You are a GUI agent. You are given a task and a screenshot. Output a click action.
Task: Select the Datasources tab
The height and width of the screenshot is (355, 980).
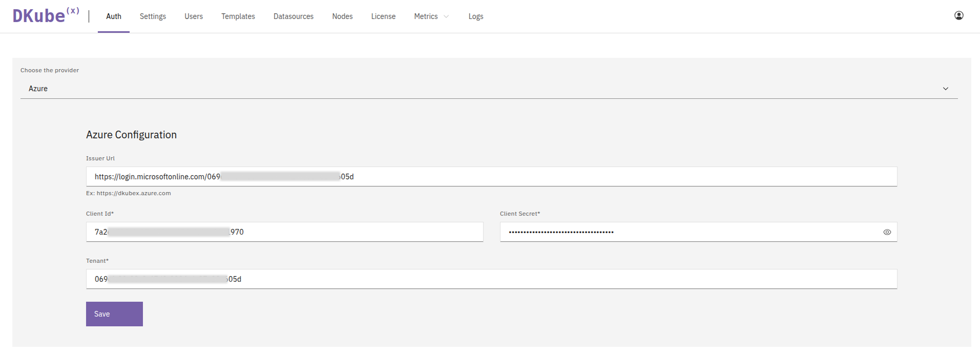click(x=293, y=16)
